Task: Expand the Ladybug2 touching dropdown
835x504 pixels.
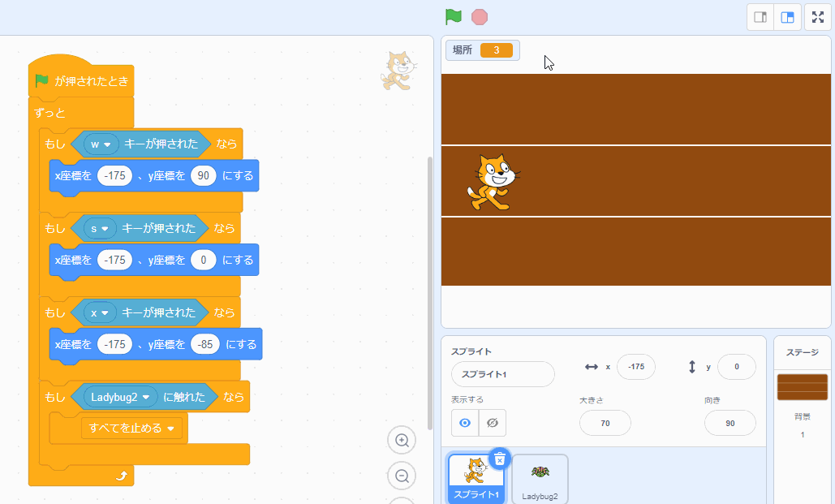Action: tap(146, 398)
